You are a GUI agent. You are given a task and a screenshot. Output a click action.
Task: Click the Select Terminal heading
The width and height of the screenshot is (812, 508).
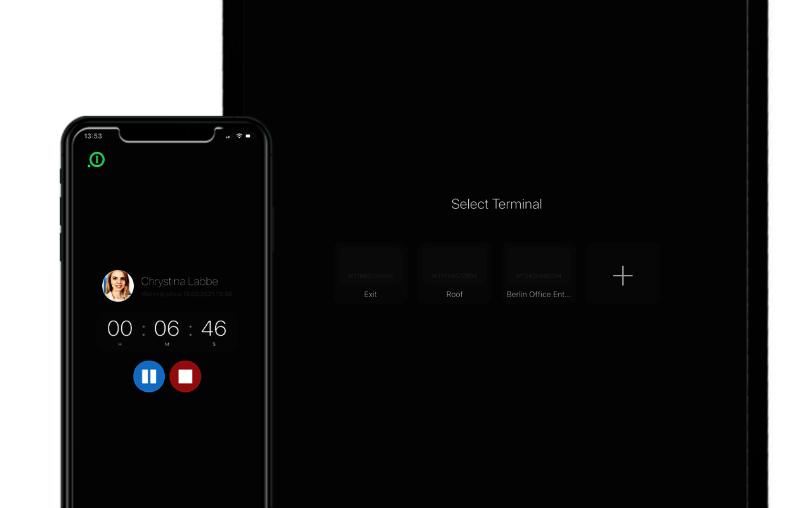(x=497, y=204)
